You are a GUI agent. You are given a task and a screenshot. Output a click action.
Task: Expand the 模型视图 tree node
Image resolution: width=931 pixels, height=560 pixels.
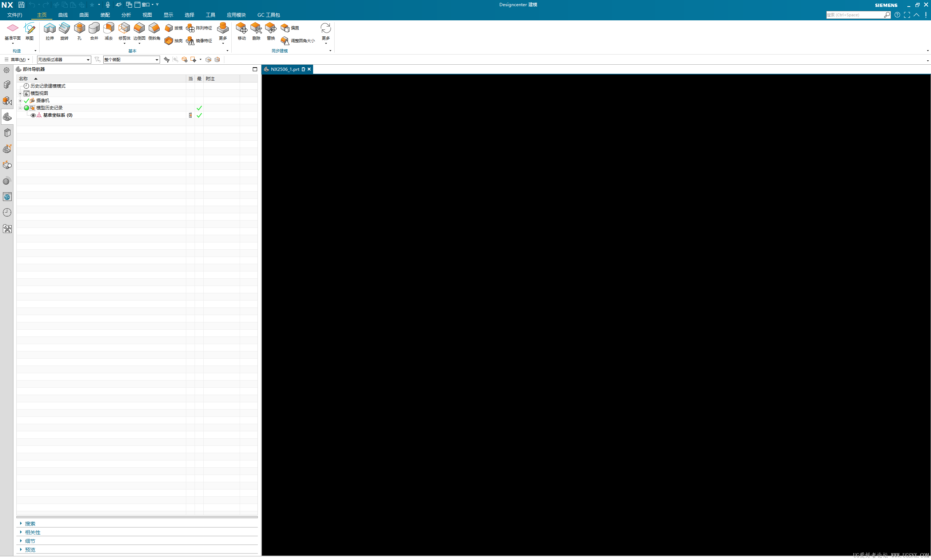(x=20, y=93)
